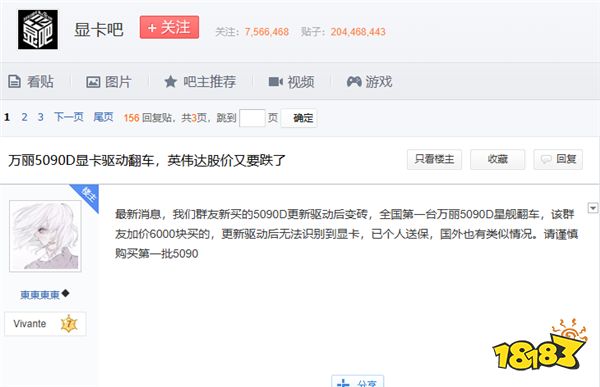Open the poster's username profile link

[40, 294]
